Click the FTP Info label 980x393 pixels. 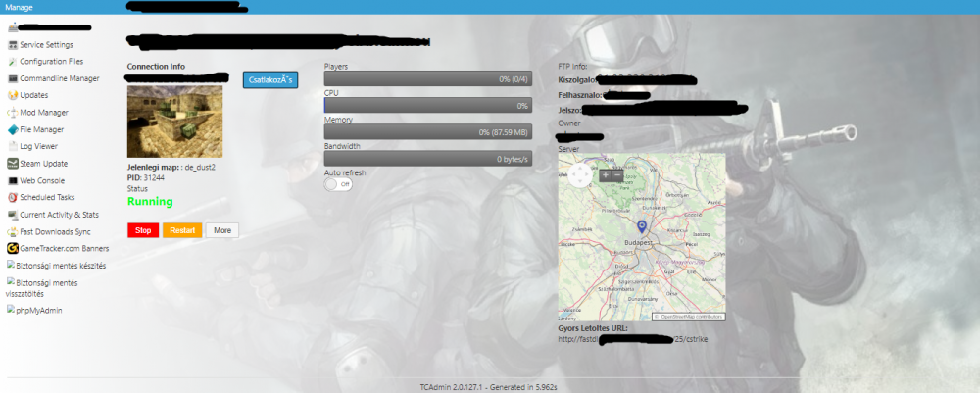574,67
